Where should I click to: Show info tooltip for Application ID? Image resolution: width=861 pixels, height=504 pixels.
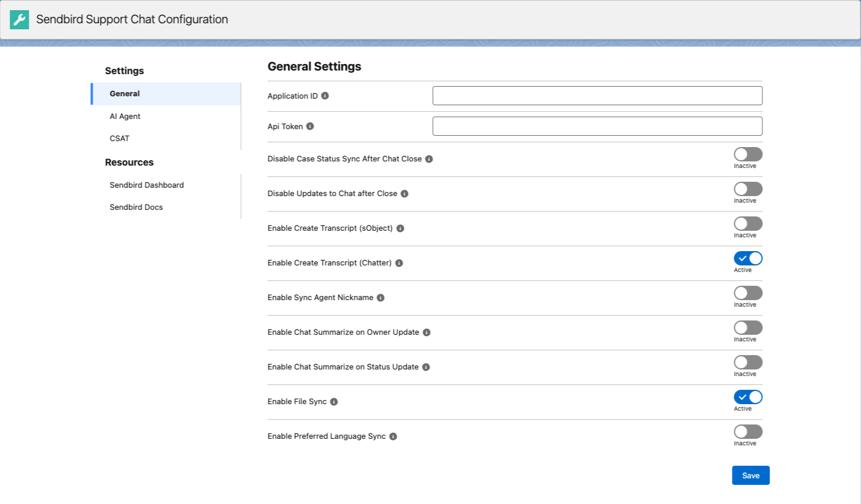coord(325,96)
